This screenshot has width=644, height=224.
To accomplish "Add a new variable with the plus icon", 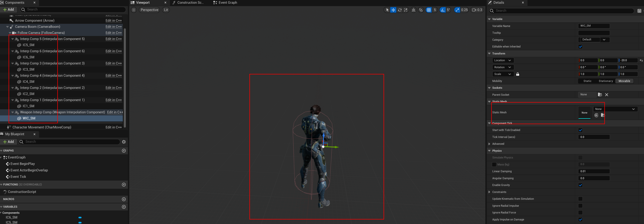I will click(124, 207).
